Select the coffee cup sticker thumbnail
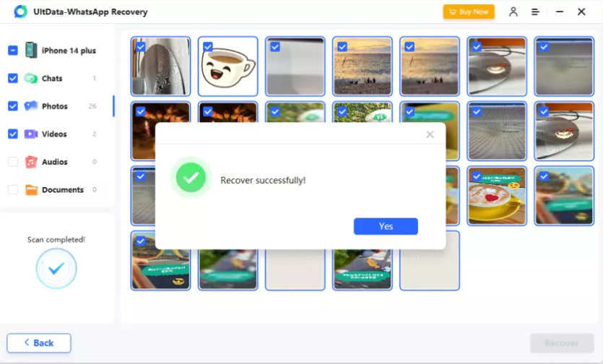Viewport: 603px width, 364px height. click(x=227, y=66)
